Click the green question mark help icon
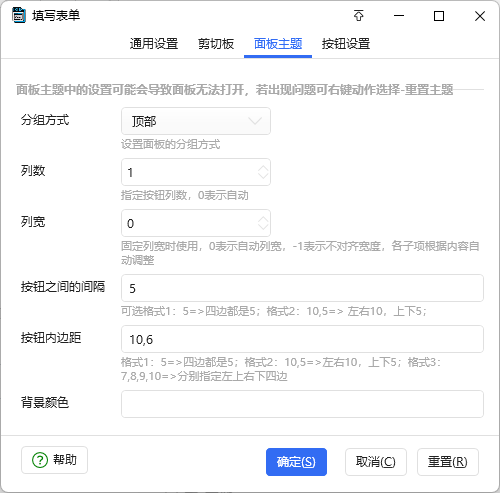Screen dimensions: 500x493 [x=40, y=460]
